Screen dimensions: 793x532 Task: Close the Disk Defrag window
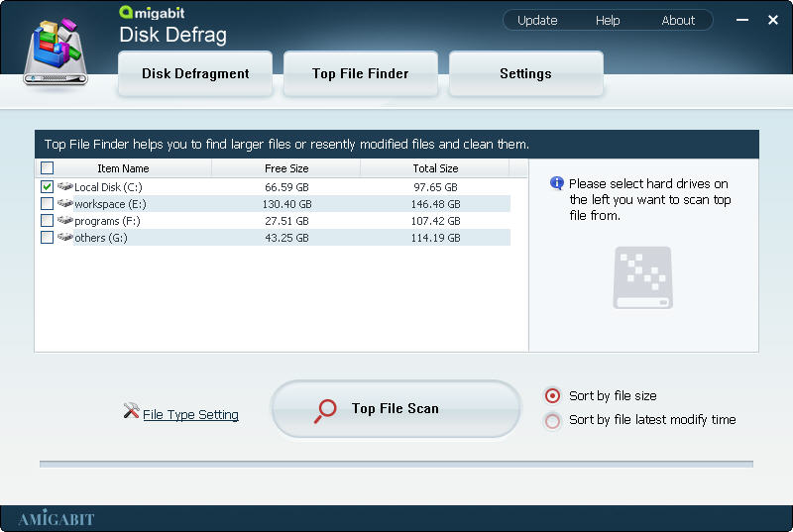773,20
